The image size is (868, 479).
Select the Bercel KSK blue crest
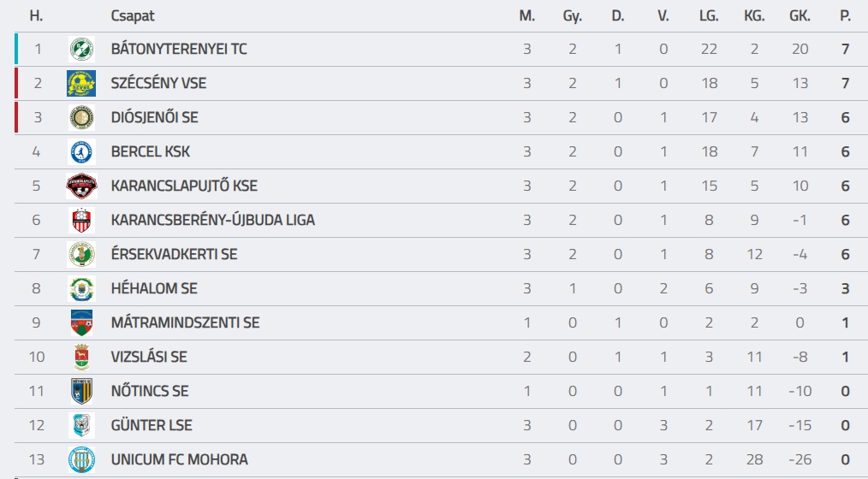pyautogui.click(x=81, y=152)
